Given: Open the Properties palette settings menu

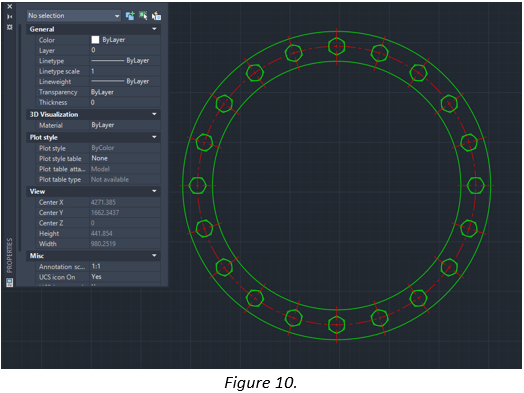Looking at the screenshot, I should coord(10,27).
